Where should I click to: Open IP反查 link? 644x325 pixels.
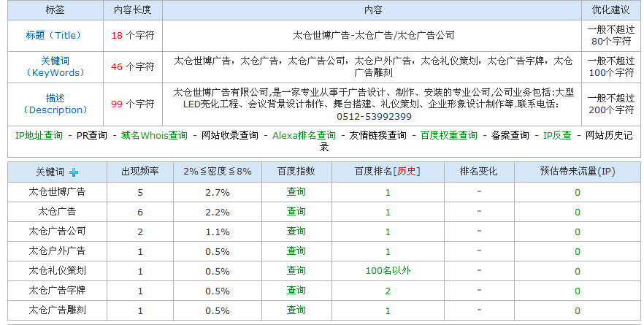557,135
